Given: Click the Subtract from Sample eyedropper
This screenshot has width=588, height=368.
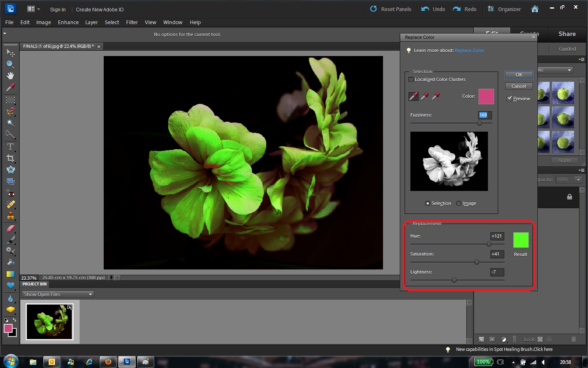Looking at the screenshot, I should 436,96.
